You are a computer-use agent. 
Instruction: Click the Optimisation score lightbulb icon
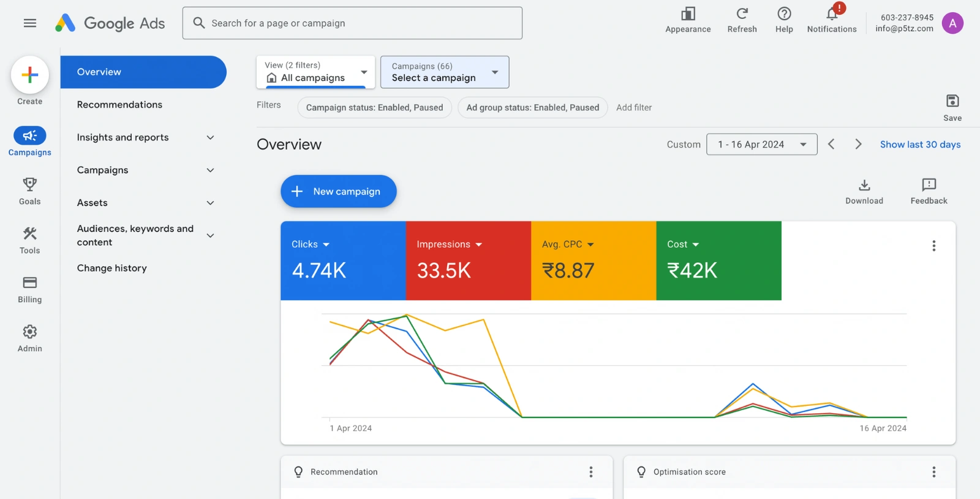pyautogui.click(x=641, y=472)
